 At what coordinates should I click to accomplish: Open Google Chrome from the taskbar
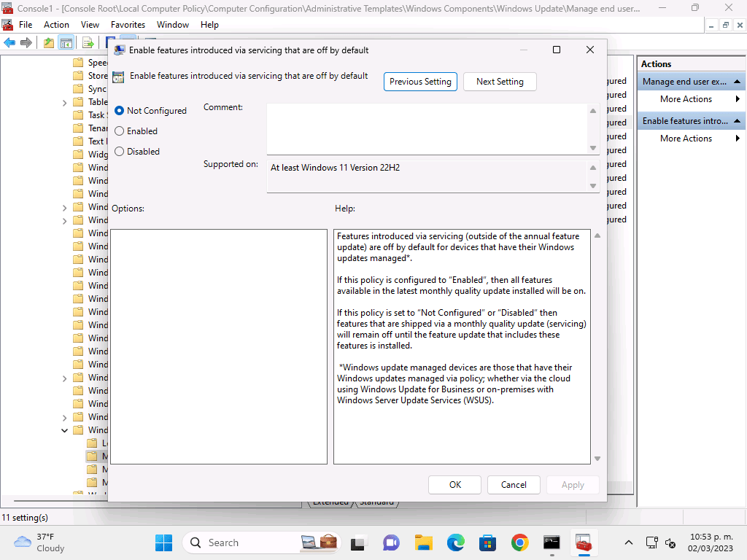coord(519,542)
